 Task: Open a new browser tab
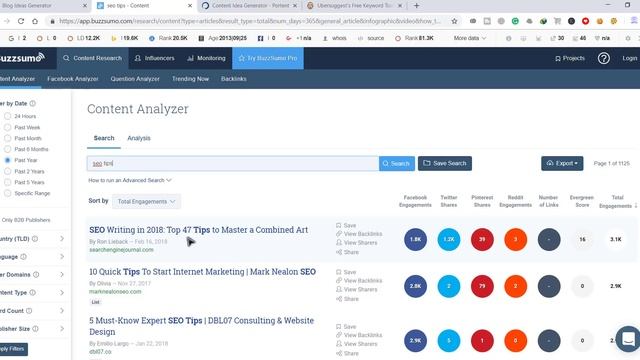point(416,6)
